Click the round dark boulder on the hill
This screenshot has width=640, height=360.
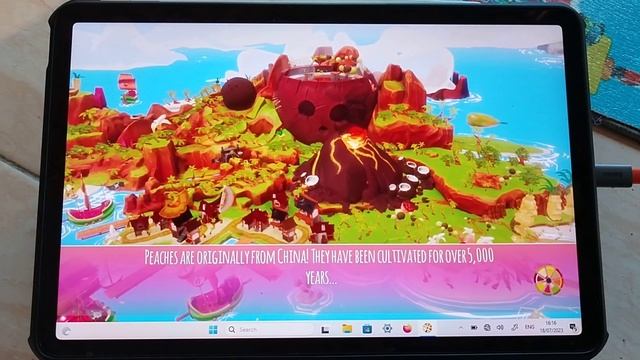click(x=238, y=93)
